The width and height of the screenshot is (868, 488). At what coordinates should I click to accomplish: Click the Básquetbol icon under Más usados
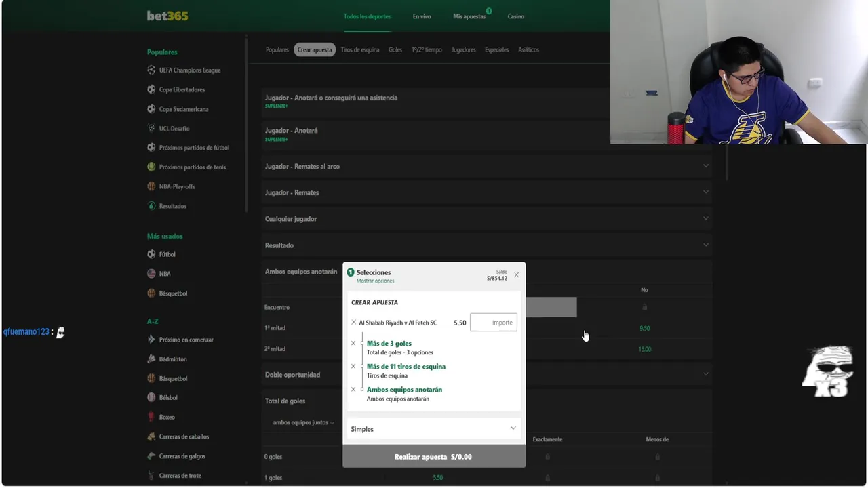(x=151, y=293)
